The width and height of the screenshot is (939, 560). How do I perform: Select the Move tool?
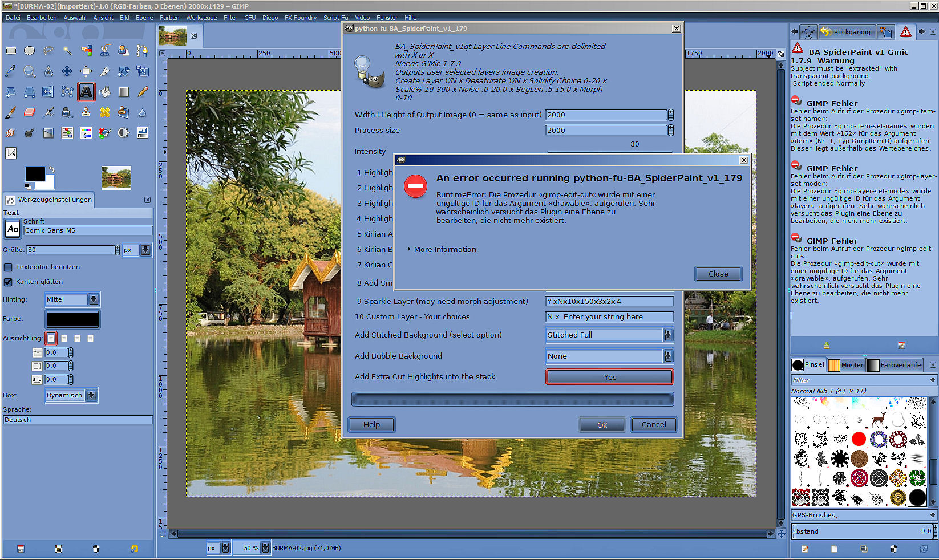point(67,71)
